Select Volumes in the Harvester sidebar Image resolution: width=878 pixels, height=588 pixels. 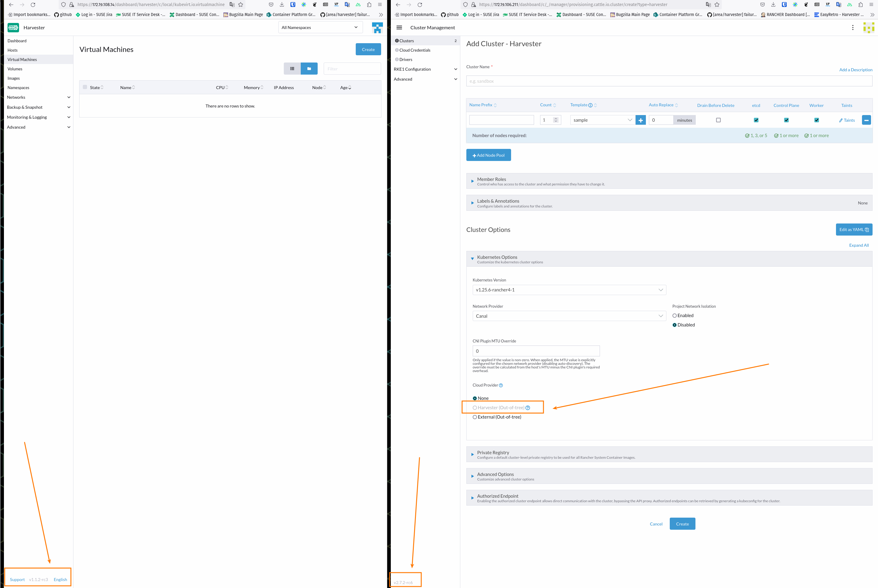pos(15,69)
